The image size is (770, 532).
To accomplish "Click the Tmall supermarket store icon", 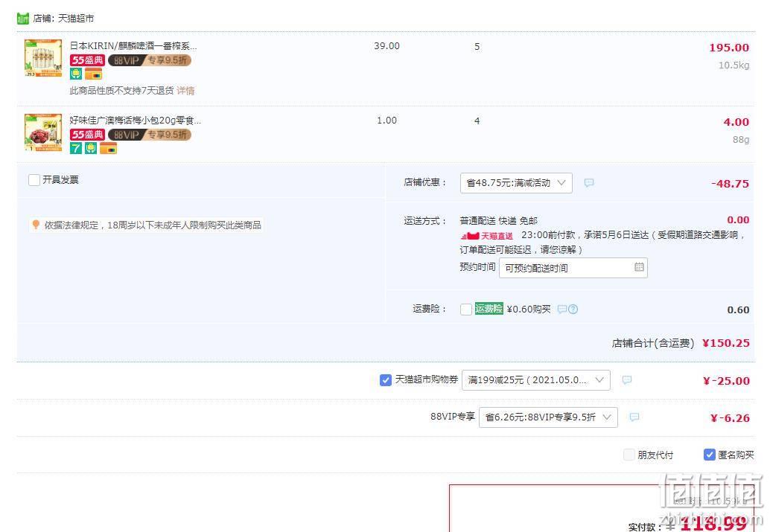I will pyautogui.click(x=23, y=19).
